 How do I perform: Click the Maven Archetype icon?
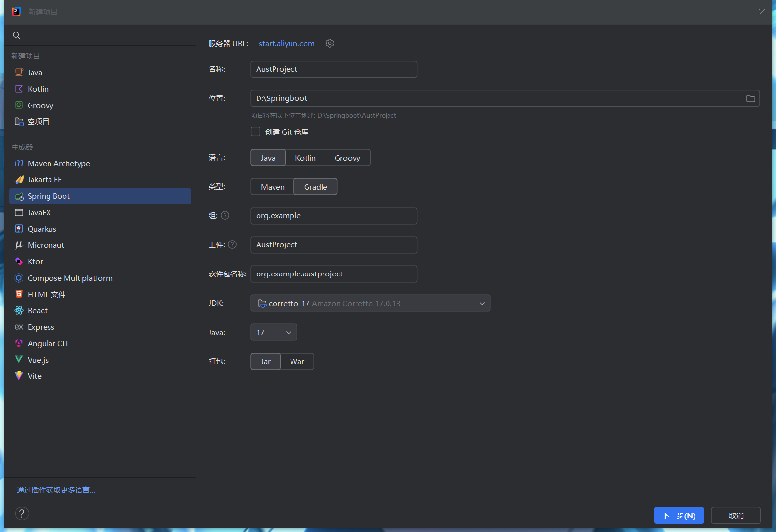point(19,163)
